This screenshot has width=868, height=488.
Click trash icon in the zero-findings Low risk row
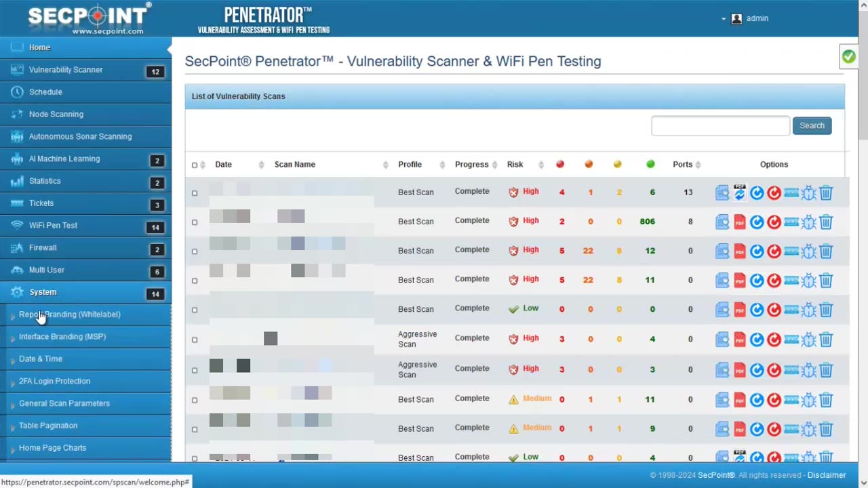tap(826, 310)
